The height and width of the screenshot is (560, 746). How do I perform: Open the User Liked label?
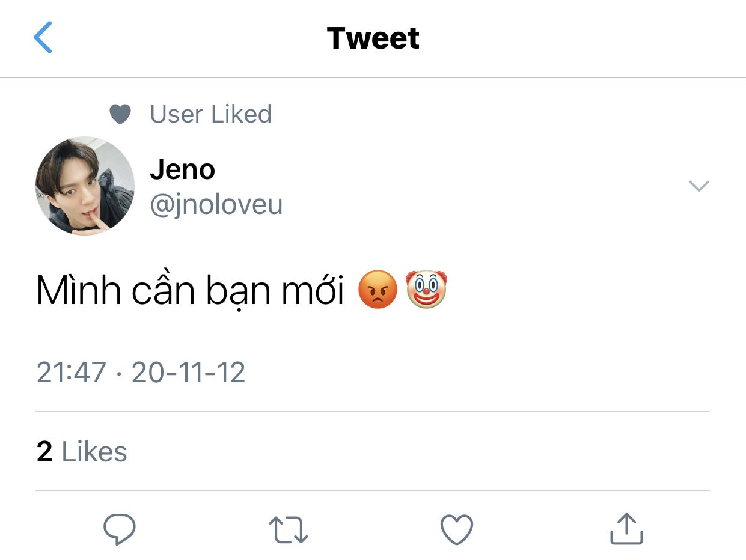click(210, 114)
